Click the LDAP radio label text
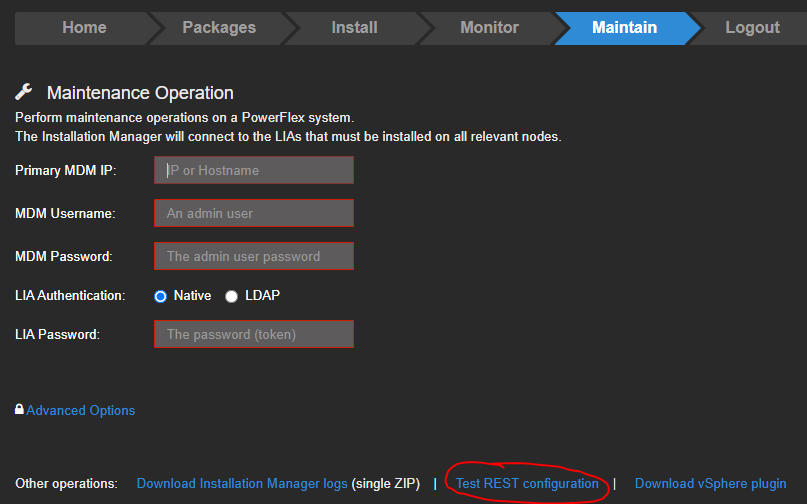The width and height of the screenshot is (807, 504). 264,296
